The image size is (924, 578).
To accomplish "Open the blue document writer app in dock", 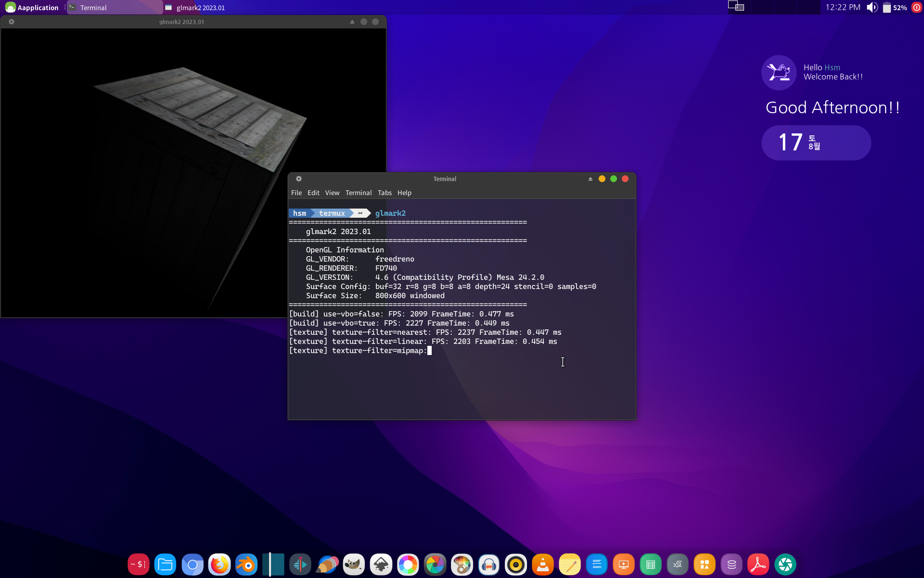I will tap(597, 565).
